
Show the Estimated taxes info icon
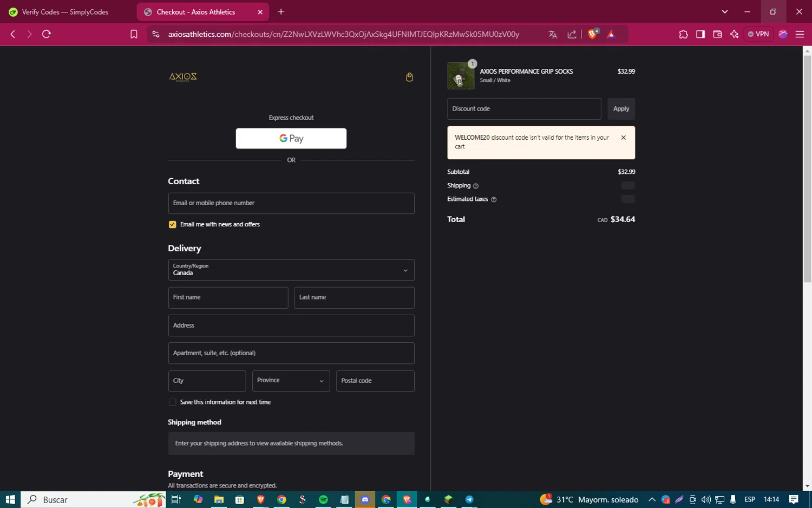pos(494,199)
